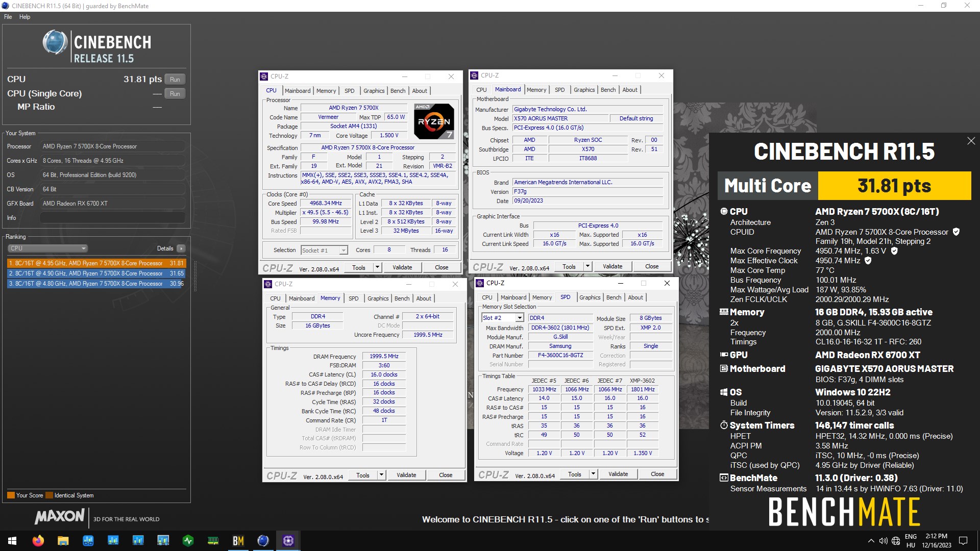Expand Tools arrow in CPU-Z CPU window
Viewport: 980px width, 551px height.
tap(377, 267)
